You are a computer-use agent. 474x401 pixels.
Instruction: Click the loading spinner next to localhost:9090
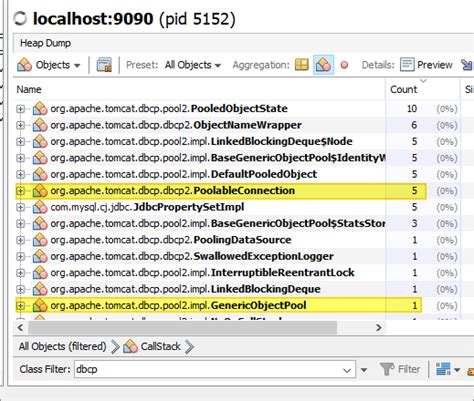coord(20,19)
